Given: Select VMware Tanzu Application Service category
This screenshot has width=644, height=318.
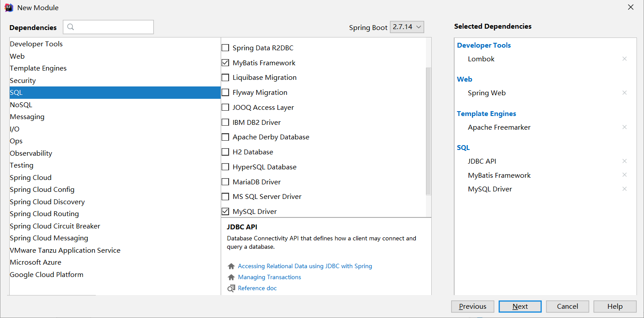Looking at the screenshot, I should coord(115,250).
